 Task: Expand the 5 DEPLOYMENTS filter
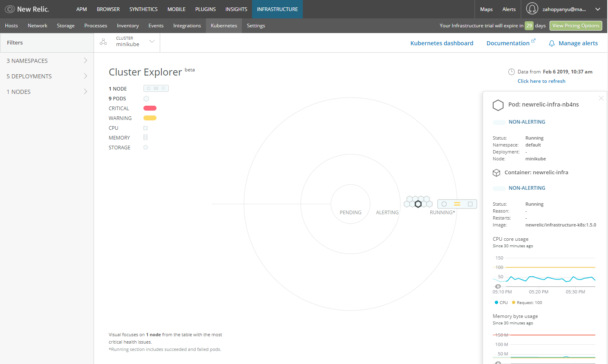point(47,76)
